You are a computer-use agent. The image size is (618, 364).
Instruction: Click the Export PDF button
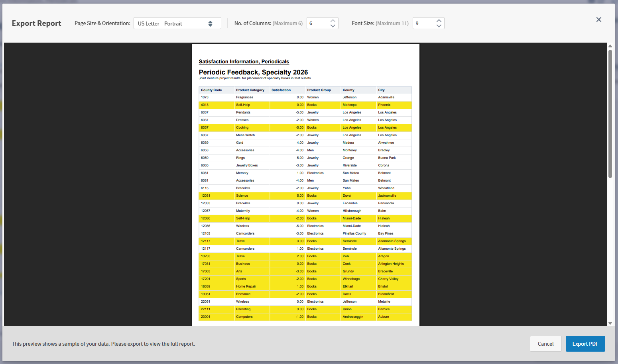coord(585,344)
